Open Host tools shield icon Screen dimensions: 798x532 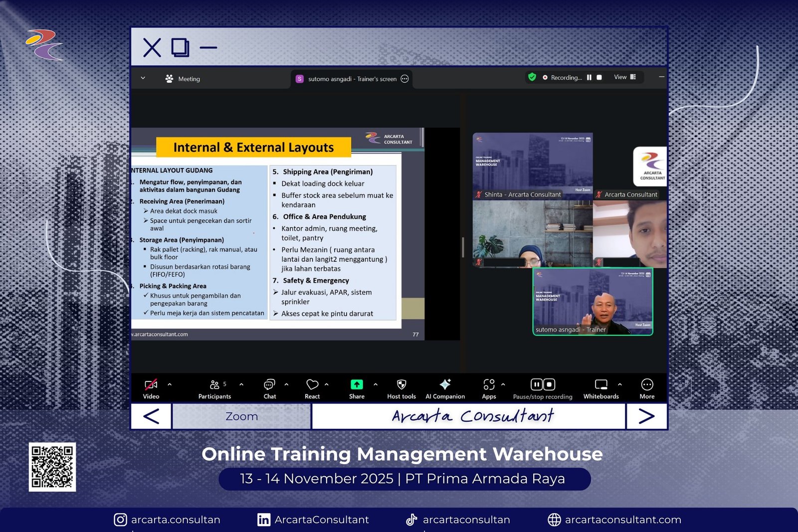[401, 384]
